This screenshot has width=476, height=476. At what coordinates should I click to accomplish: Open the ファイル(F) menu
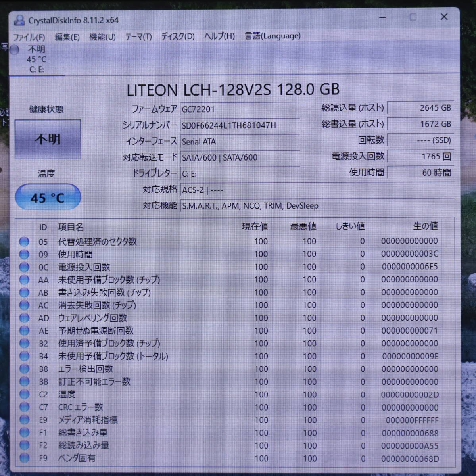click(29, 37)
